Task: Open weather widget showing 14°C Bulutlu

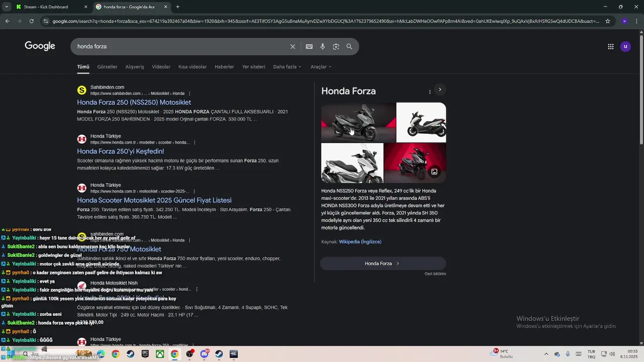Action: point(501,354)
